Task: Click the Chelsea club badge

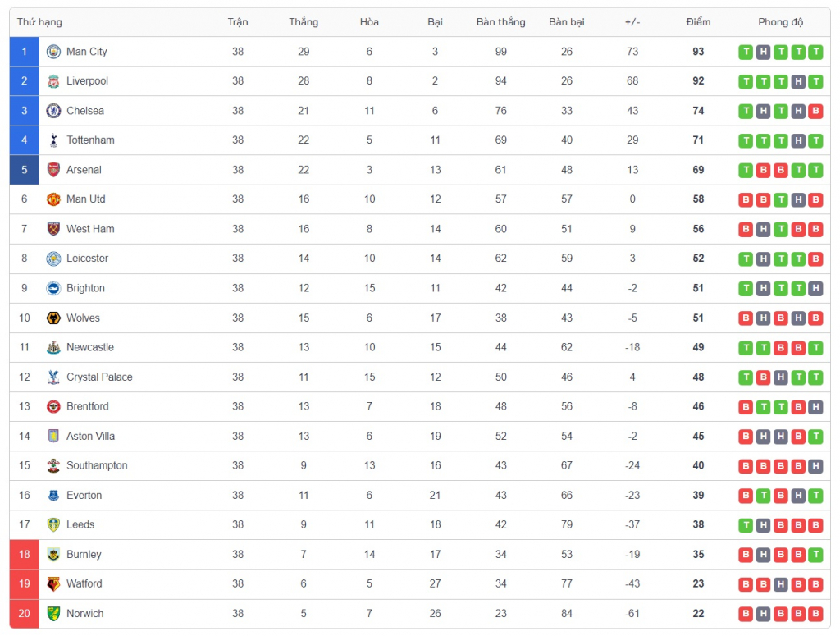Action: tap(53, 110)
